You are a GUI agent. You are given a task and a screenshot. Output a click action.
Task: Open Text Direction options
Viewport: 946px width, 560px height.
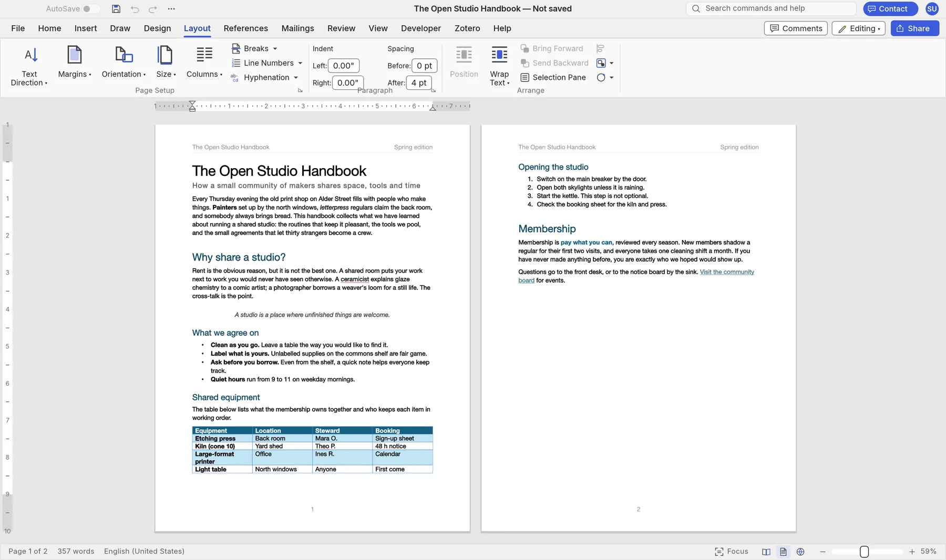tap(29, 67)
